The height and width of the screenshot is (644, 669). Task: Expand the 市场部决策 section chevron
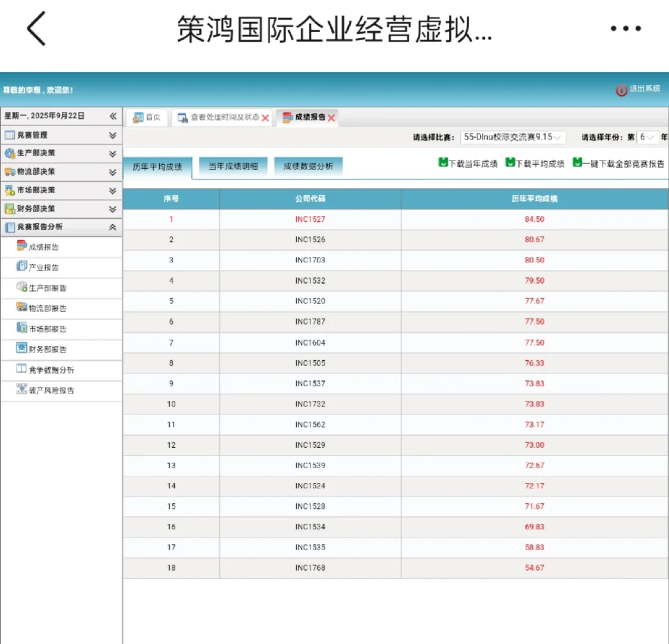click(113, 190)
